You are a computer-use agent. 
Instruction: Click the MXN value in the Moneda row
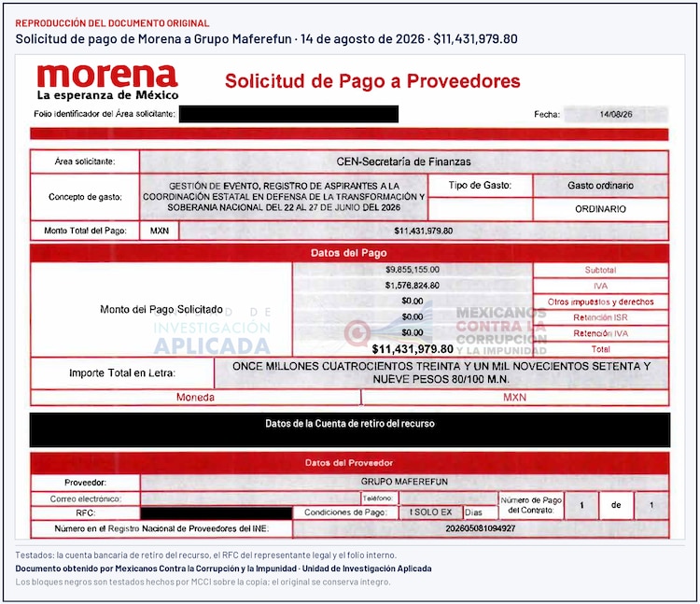pyautogui.click(x=514, y=398)
